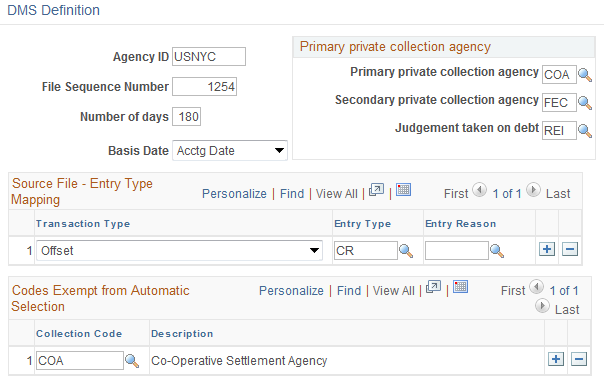Click Find in Entry Type Mapping header
Viewport: 604px width, 381px height.
292,193
